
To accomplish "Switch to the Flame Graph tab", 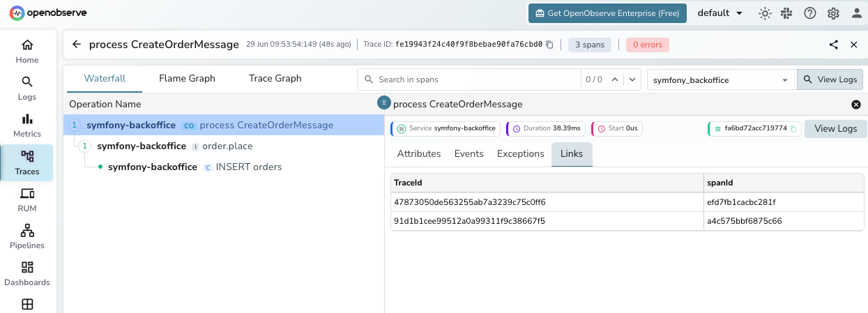I will tap(187, 79).
